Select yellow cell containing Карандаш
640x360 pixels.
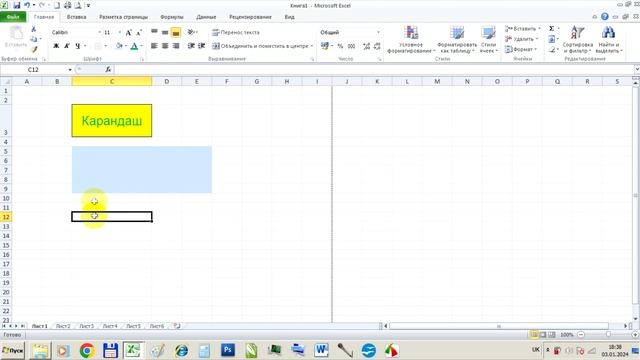(112, 121)
